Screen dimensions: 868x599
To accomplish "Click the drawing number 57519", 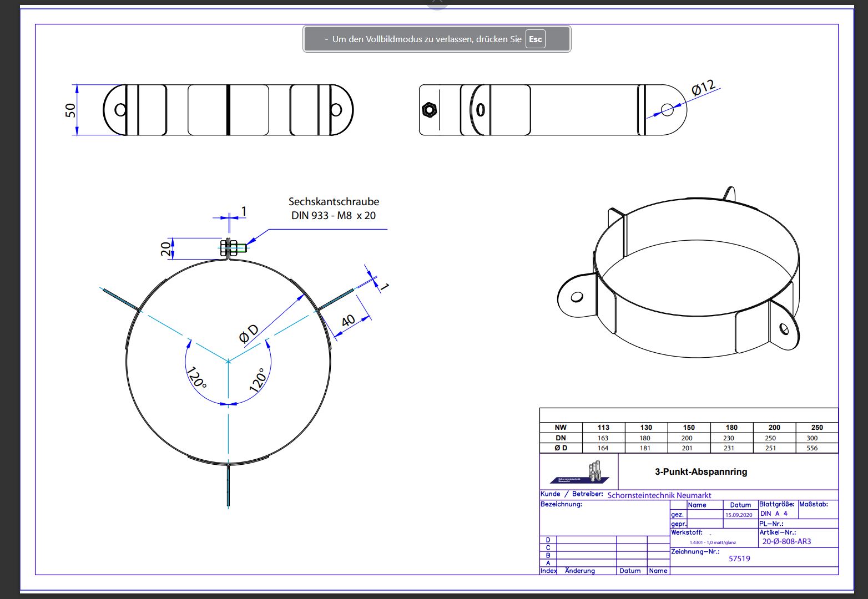I will click(x=739, y=559).
